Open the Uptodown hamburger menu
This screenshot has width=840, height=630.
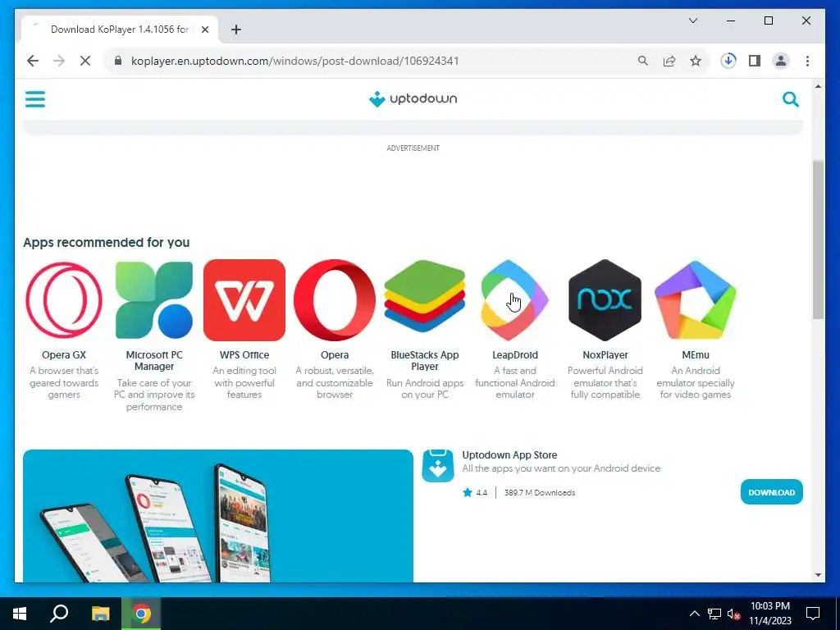(35, 99)
